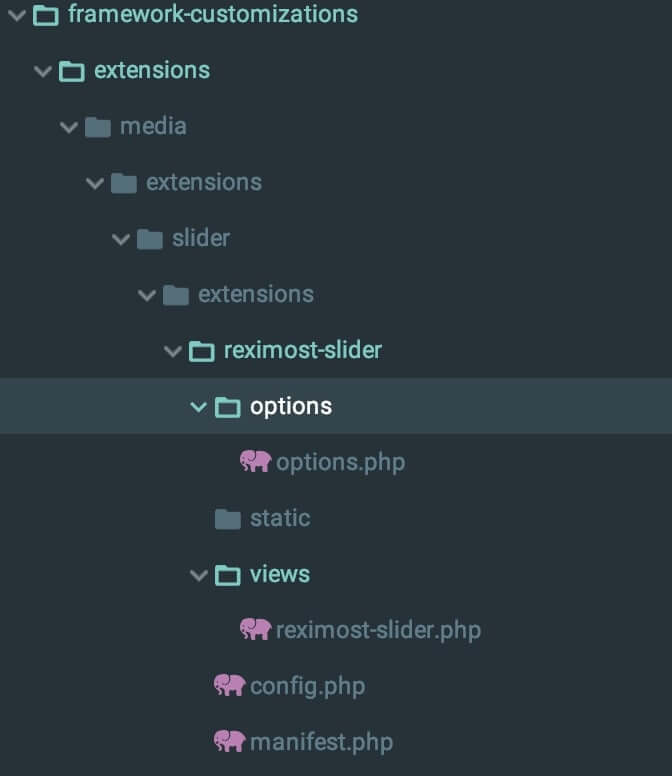The height and width of the screenshot is (776, 672).
Task: Click the static folder icon
Action: point(228,519)
